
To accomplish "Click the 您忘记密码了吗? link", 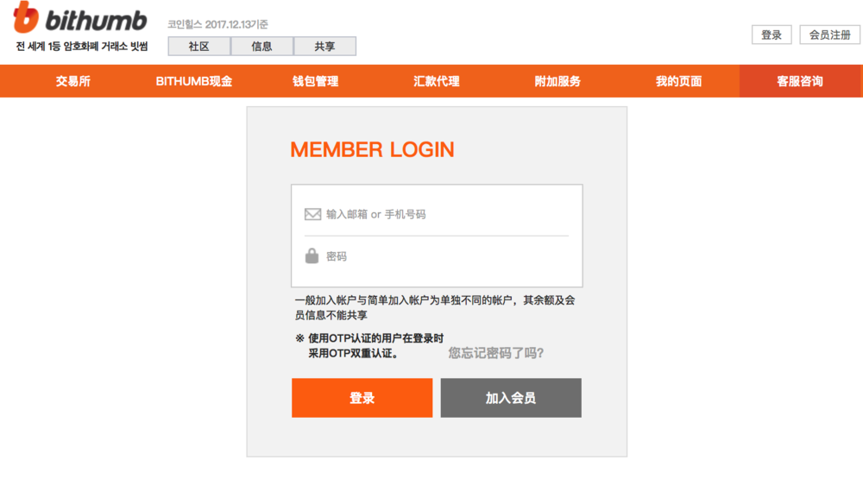I will [x=496, y=353].
